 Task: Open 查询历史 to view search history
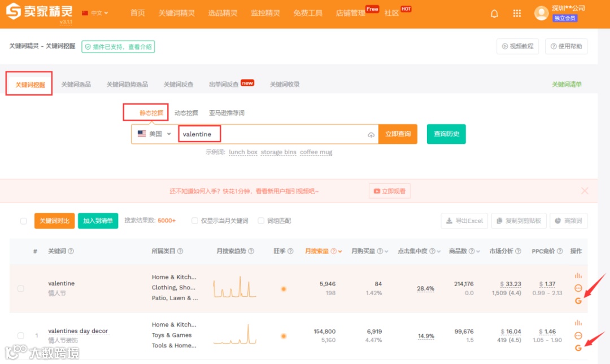point(446,134)
